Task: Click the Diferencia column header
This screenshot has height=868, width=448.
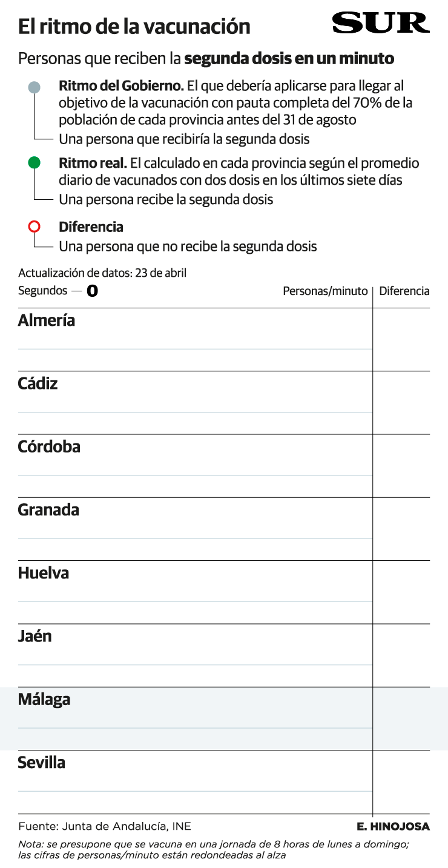Action: point(404,291)
